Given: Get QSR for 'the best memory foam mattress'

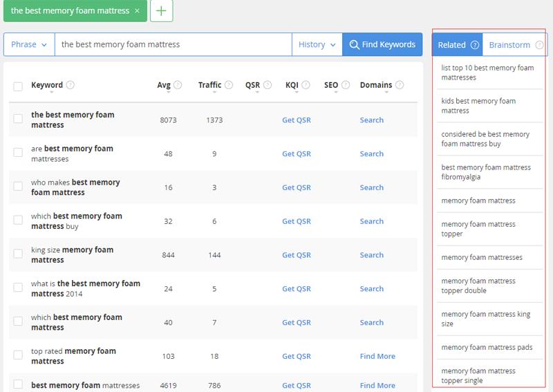Looking at the screenshot, I should coord(297,120).
